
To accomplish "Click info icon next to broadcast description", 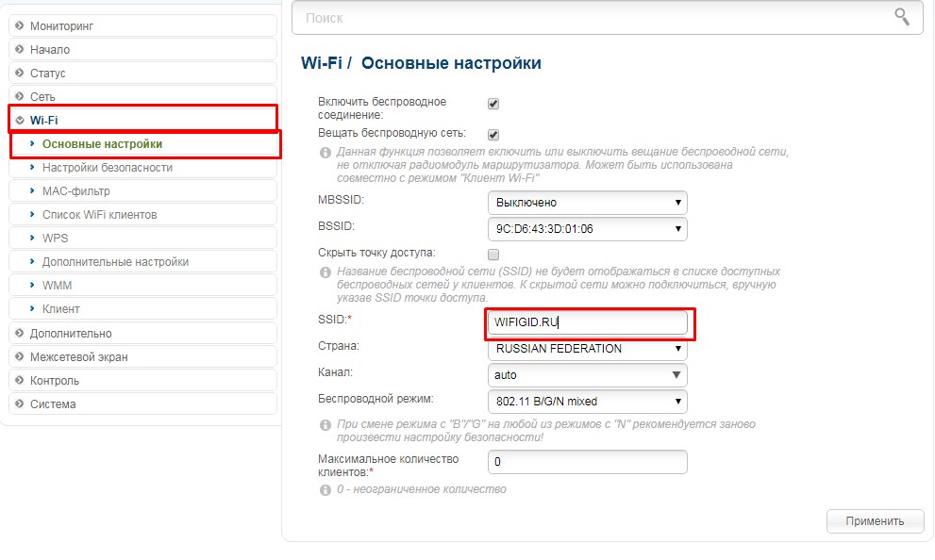I will point(326,153).
